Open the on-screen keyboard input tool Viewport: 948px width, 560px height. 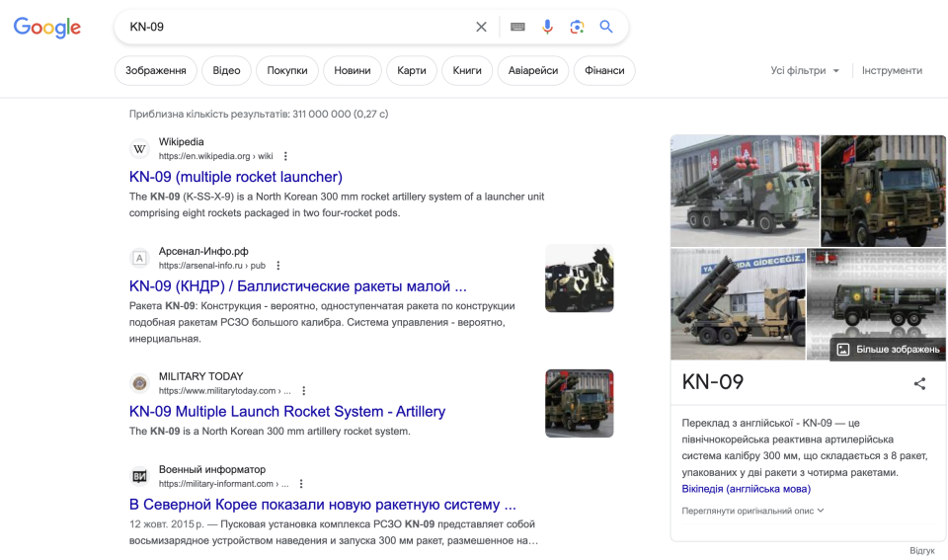[517, 27]
